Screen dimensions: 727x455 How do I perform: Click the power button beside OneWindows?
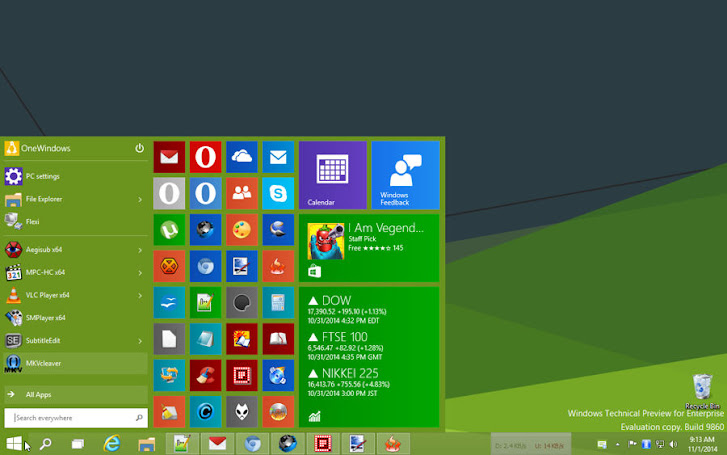(x=139, y=148)
